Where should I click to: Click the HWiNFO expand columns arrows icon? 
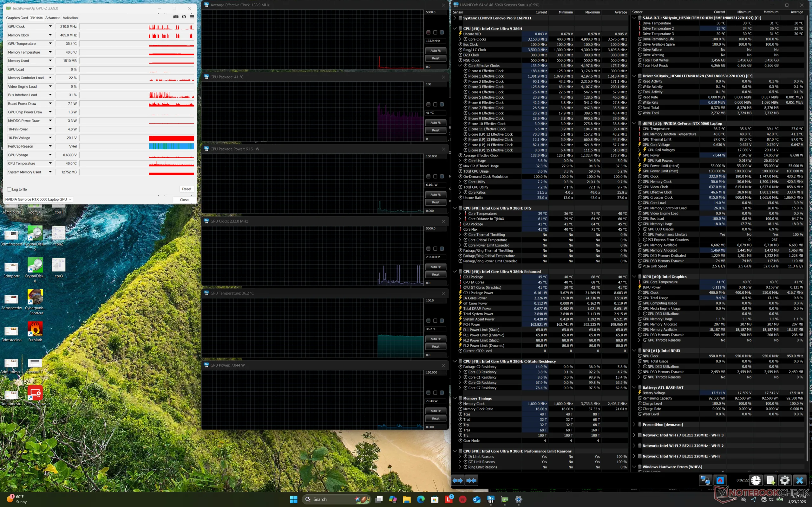point(458,480)
